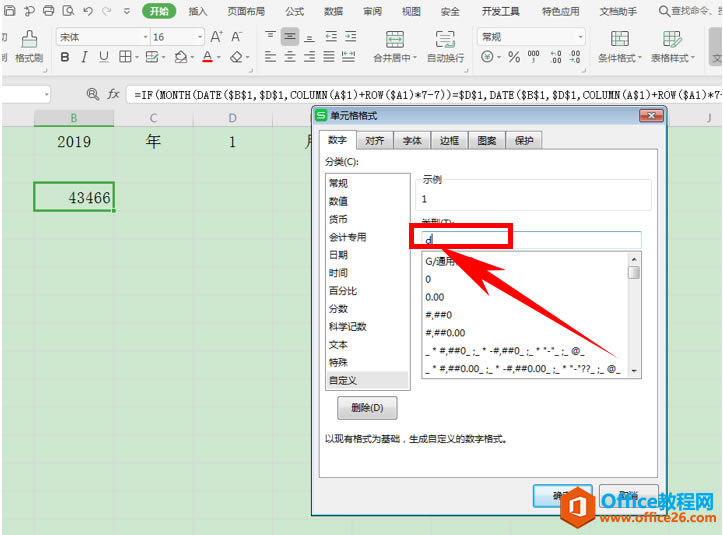Select cell containing 43466
The image size is (723, 535).
point(74,197)
